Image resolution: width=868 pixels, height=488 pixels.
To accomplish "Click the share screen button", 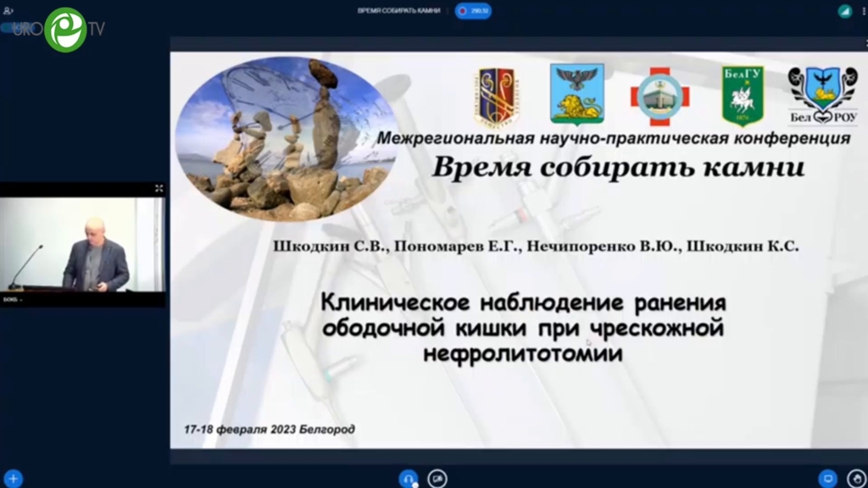I will (x=827, y=478).
